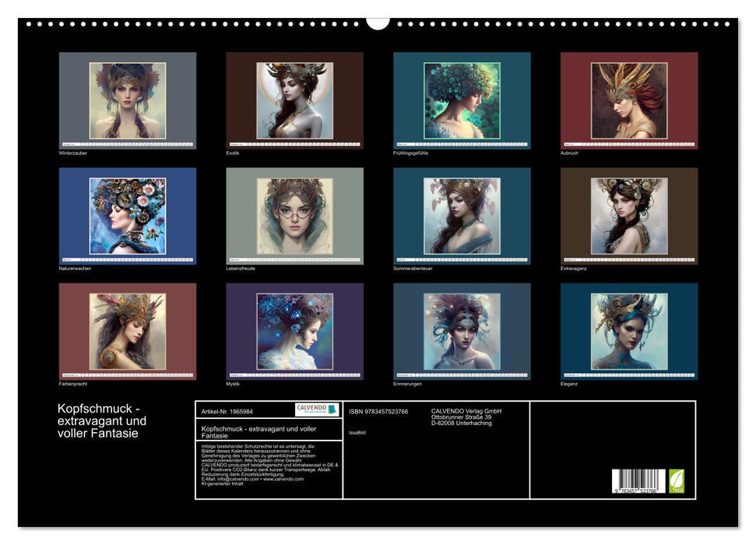Click the Farbenpracht month thumbnail
The image size is (756, 545).
(126, 330)
